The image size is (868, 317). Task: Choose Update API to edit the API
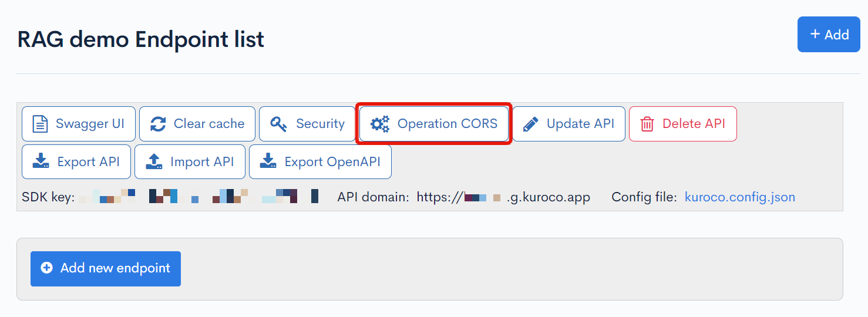(x=568, y=124)
